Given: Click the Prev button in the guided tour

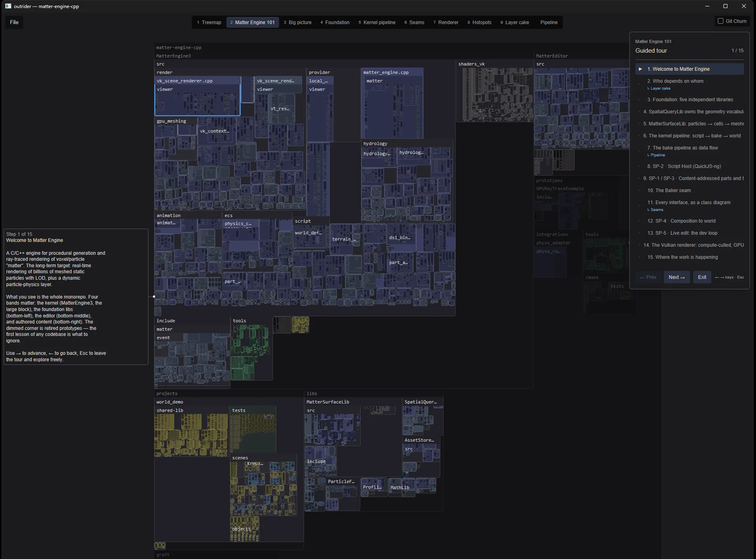Looking at the screenshot, I should pos(648,277).
